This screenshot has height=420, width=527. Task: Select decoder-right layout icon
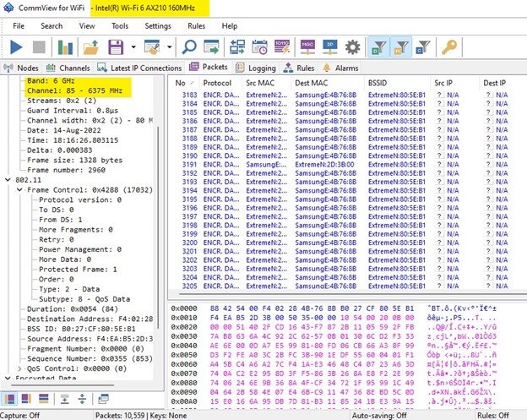point(26,399)
